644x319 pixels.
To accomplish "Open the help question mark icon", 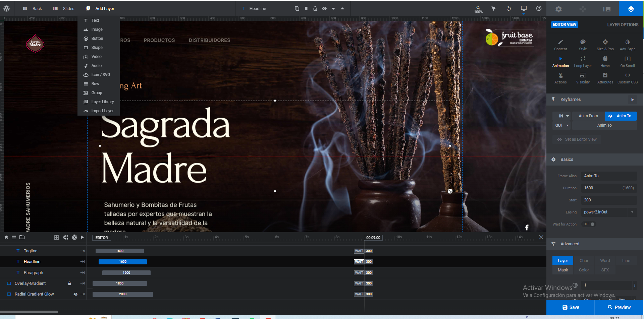I will click(539, 8).
